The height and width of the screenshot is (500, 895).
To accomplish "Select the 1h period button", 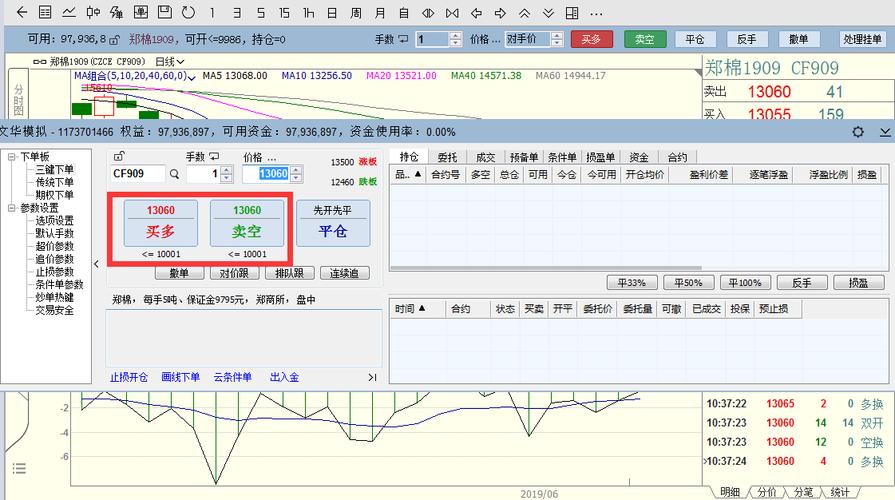I will [308, 13].
